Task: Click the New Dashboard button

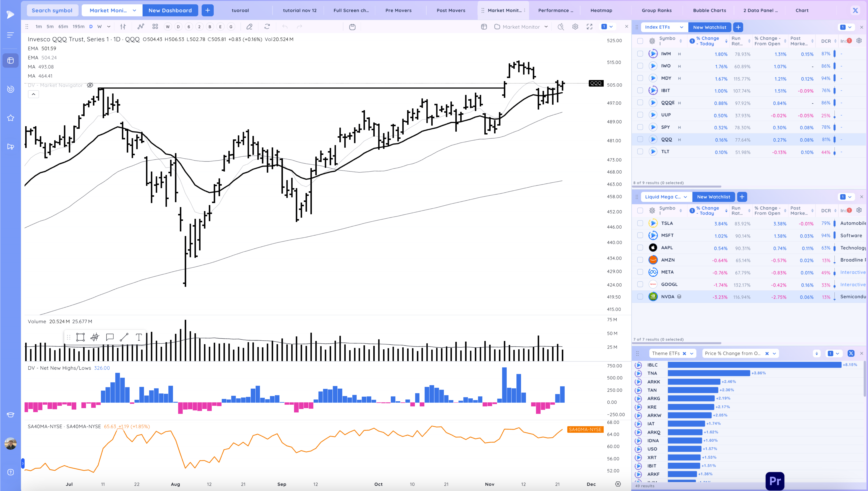Action: [170, 10]
